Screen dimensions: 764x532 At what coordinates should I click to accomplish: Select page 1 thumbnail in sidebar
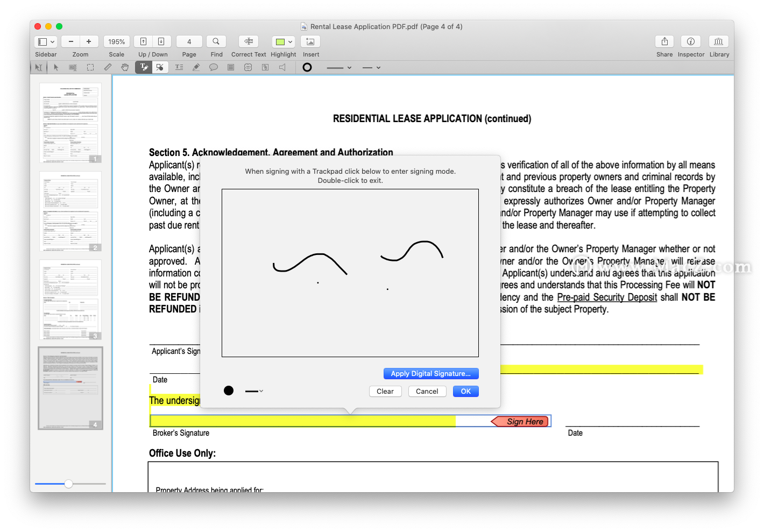[x=70, y=123]
